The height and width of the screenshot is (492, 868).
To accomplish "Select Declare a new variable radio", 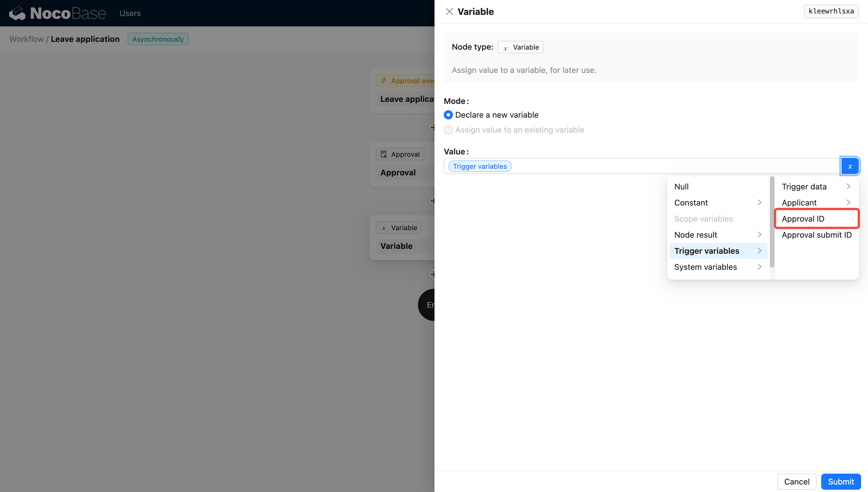I will click(x=448, y=115).
